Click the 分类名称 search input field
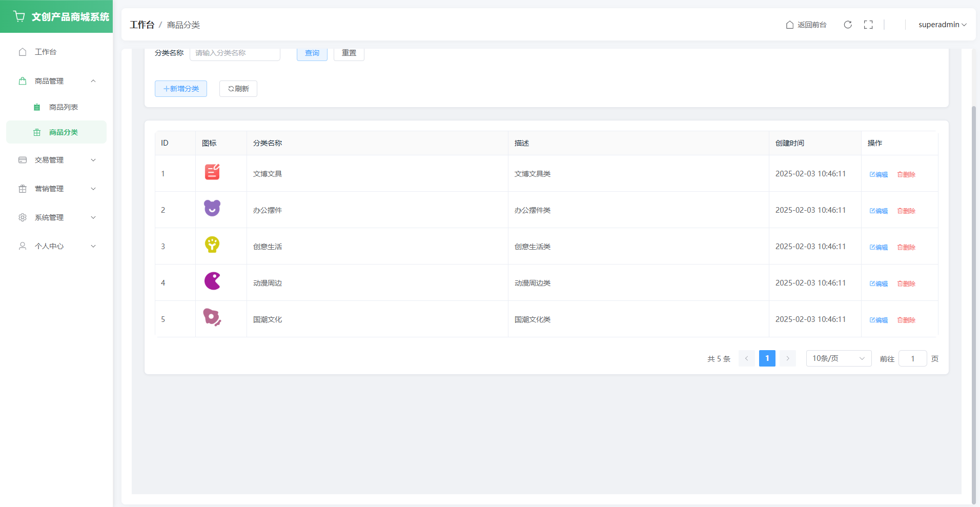980x507 pixels. click(x=235, y=53)
